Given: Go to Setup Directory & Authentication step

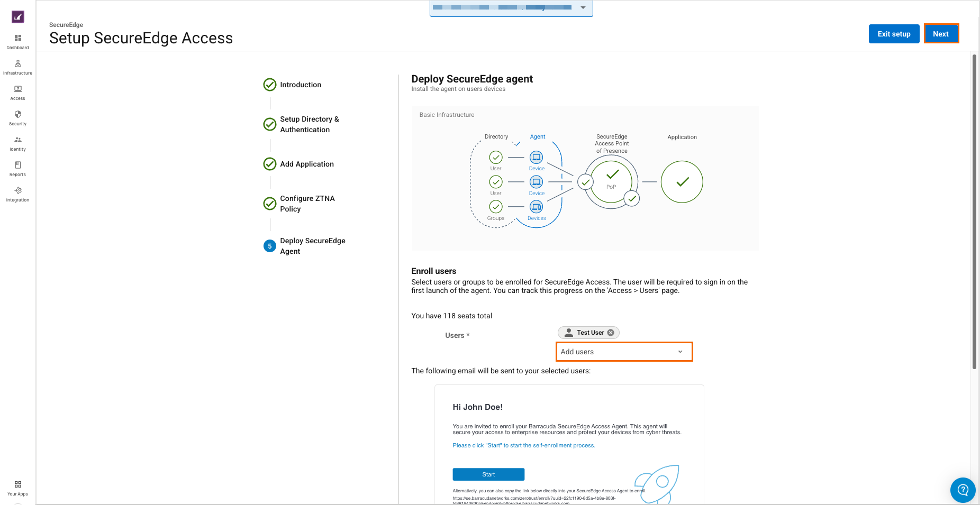Looking at the screenshot, I should point(309,124).
